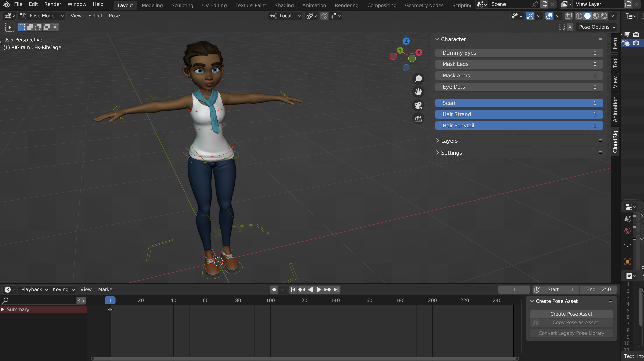
Task: Jump to the timeline end frame
Action: tap(336, 290)
